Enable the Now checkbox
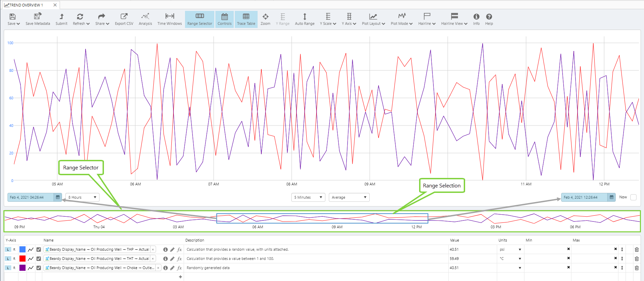Screen dimensions: 644x281 (633, 197)
